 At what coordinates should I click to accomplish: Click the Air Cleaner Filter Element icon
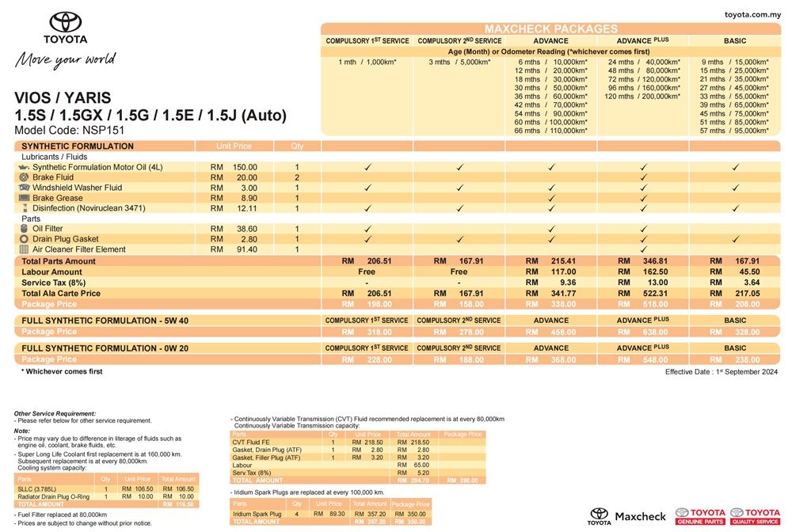tap(24, 249)
